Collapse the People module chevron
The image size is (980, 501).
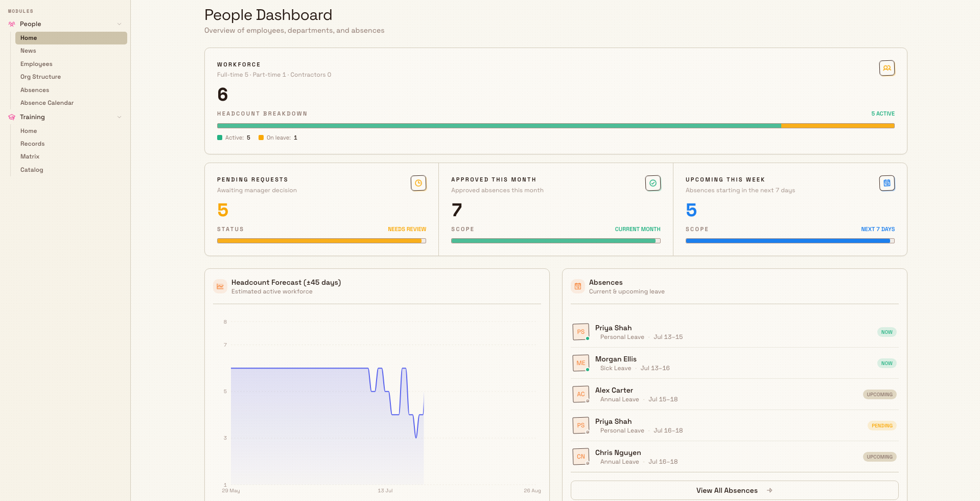point(120,24)
